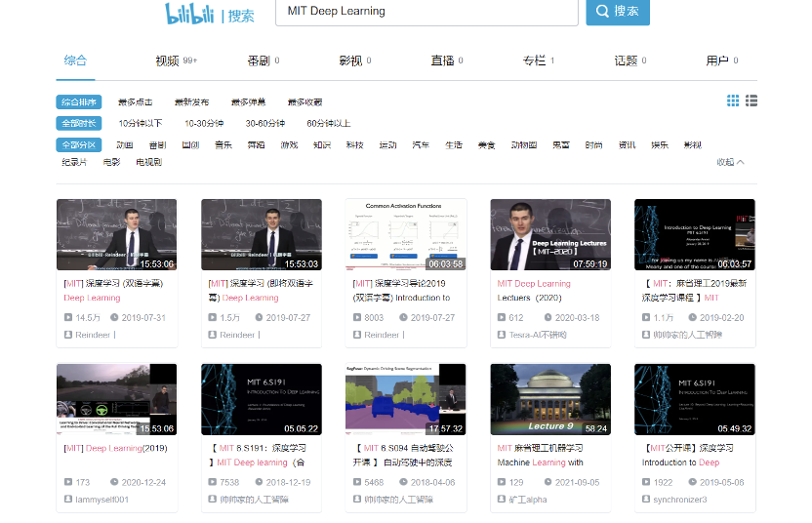Image resolution: width=812 pixels, height=523 pixels.
Task: Click the bilibili logo
Action: click(189, 14)
